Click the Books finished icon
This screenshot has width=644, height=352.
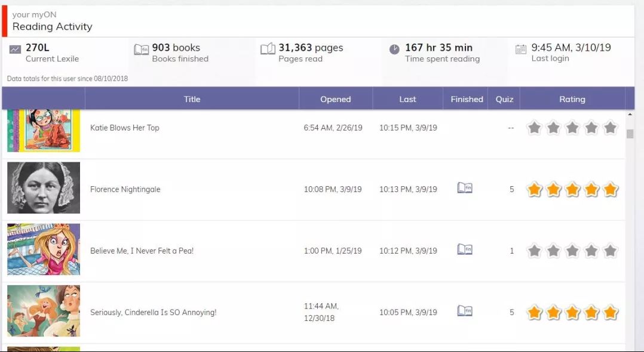141,50
